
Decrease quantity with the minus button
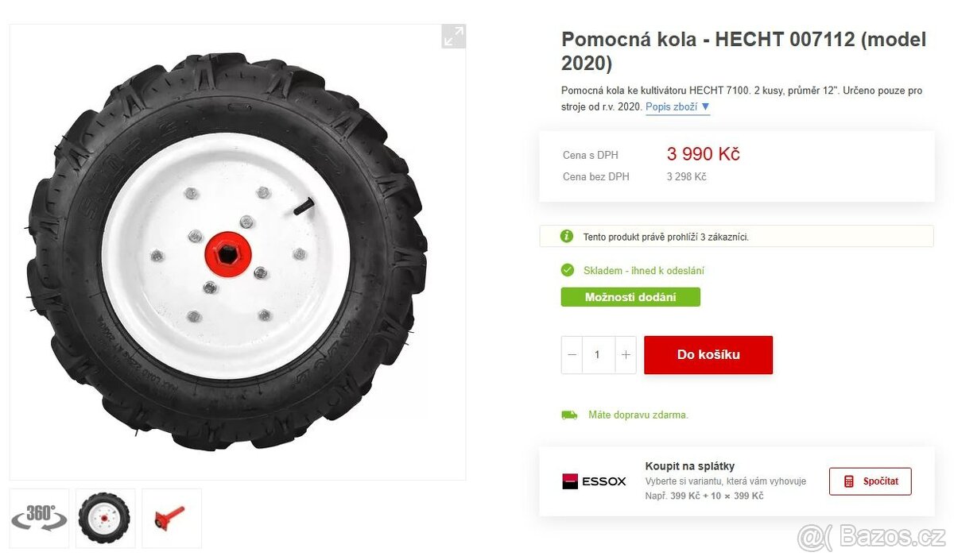click(x=572, y=355)
